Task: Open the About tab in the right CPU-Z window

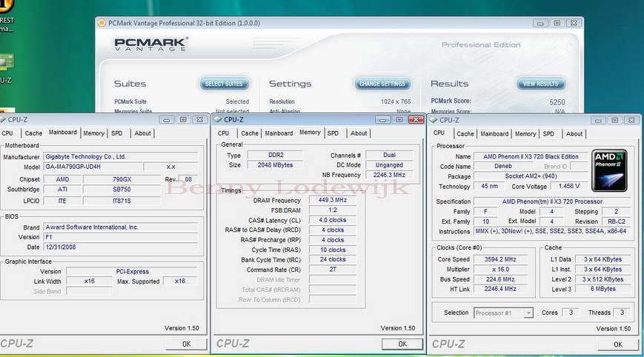Action: [574, 134]
